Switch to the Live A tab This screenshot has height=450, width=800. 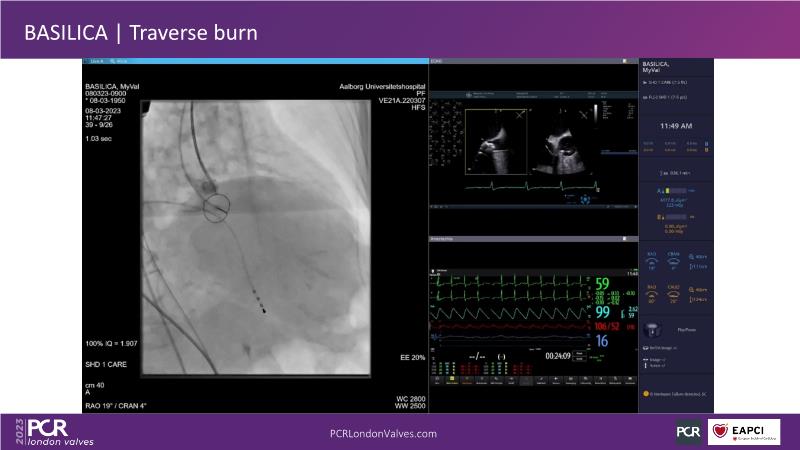[98, 62]
